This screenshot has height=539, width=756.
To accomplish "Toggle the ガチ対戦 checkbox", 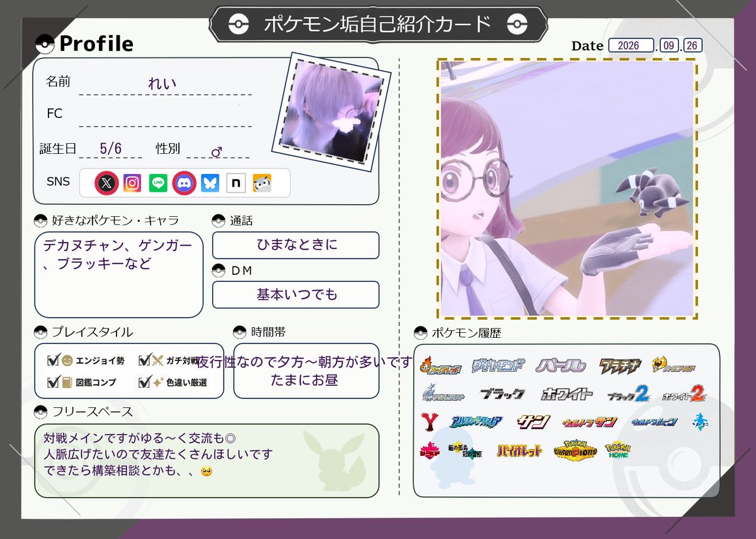I will pos(144,361).
